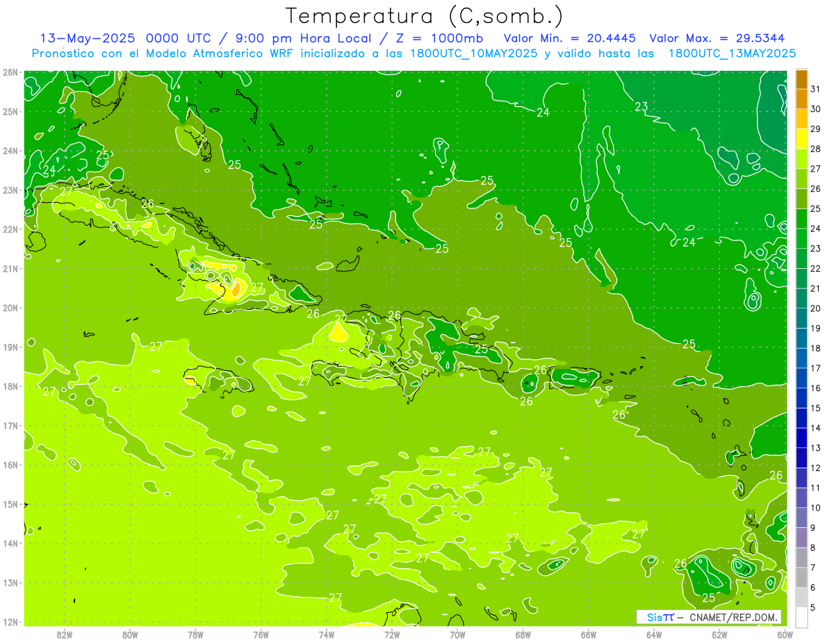
Task: Pick the purple legend swatch between 9 and 10
Action: 801,518
